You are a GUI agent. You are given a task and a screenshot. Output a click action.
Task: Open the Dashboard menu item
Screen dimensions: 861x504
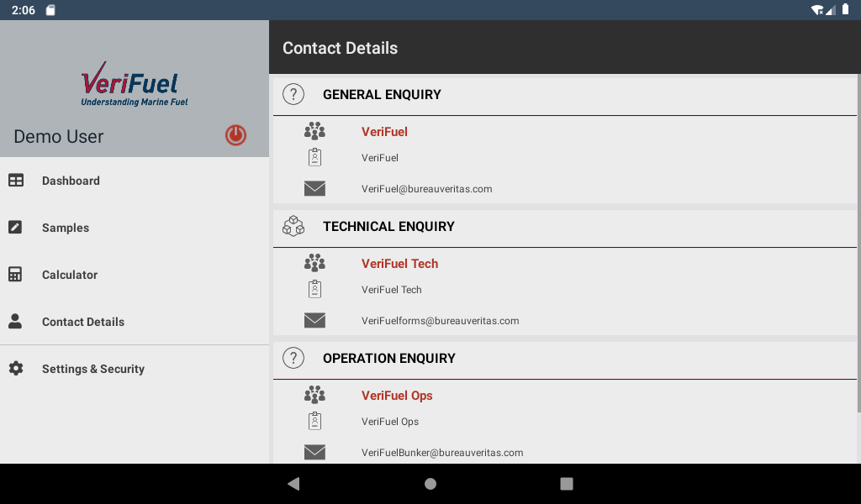(x=135, y=181)
